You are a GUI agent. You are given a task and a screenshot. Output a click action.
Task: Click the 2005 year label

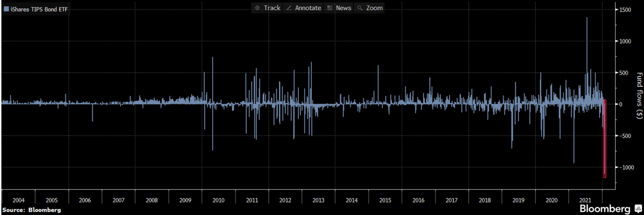click(x=52, y=200)
